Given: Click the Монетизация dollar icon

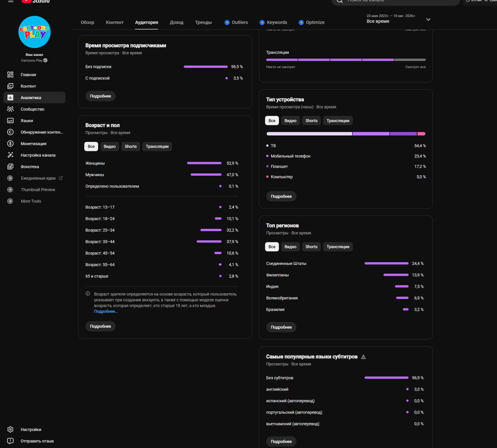Looking at the screenshot, I should (x=10, y=144).
